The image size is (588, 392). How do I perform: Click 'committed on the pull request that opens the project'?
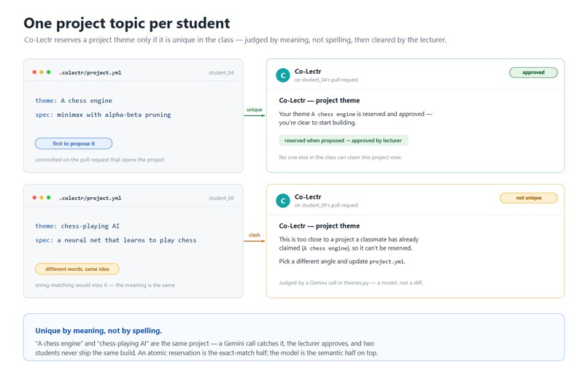pos(100,160)
